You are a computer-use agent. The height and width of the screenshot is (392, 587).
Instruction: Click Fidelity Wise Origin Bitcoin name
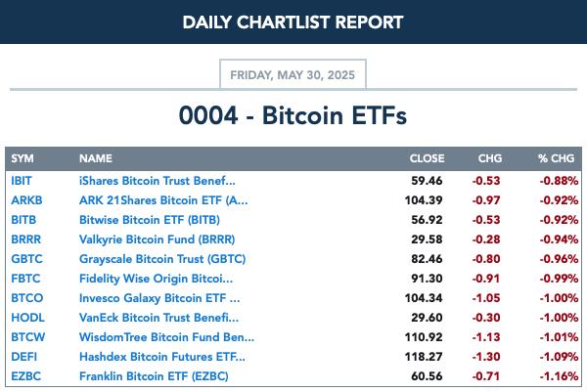[156, 279]
